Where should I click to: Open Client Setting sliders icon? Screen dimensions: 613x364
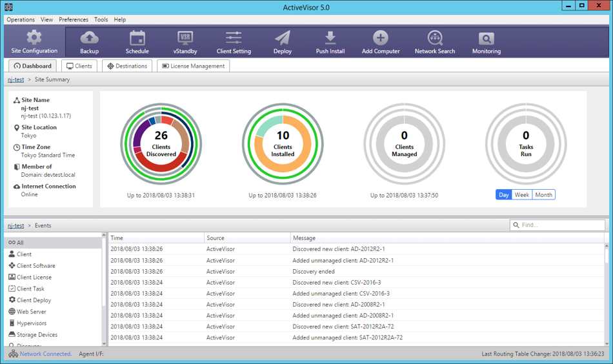click(234, 38)
